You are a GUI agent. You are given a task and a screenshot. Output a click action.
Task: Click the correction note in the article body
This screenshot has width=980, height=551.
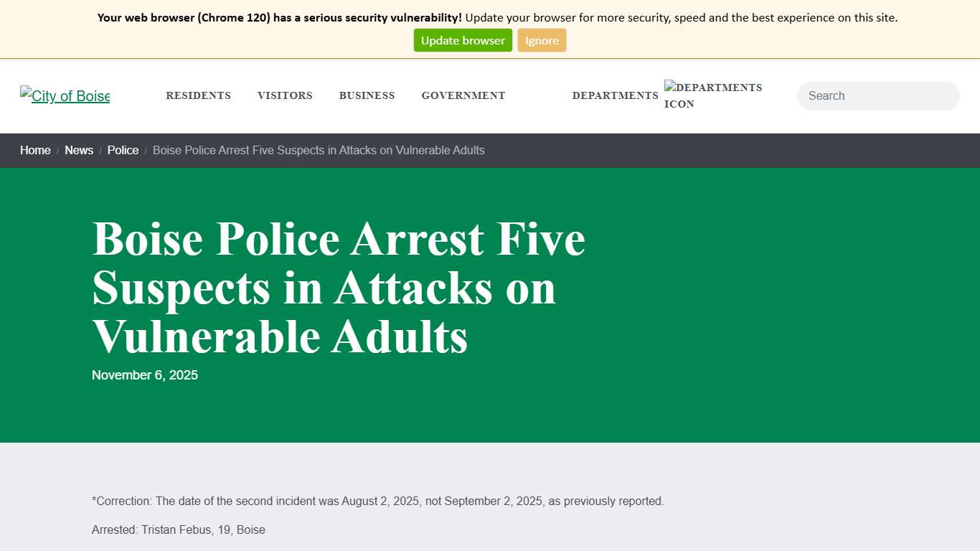pyautogui.click(x=377, y=501)
